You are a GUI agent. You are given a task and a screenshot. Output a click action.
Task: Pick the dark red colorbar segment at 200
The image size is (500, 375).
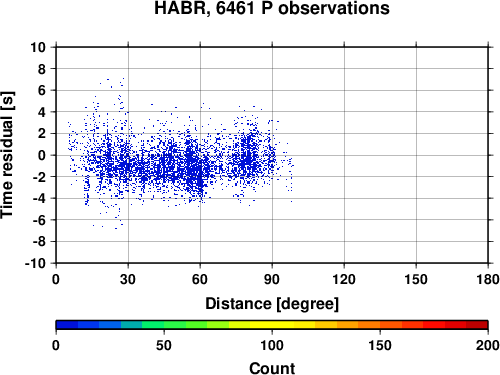tap(477, 325)
